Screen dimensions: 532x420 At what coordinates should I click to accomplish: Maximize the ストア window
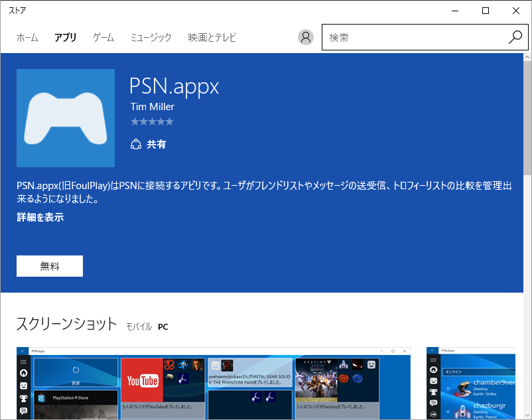pos(486,11)
